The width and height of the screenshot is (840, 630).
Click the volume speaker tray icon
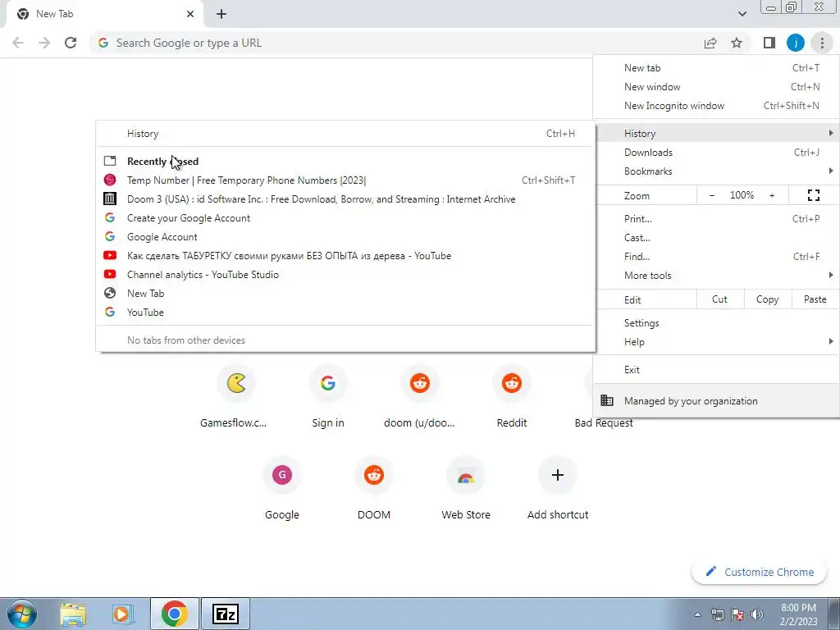pyautogui.click(x=757, y=614)
